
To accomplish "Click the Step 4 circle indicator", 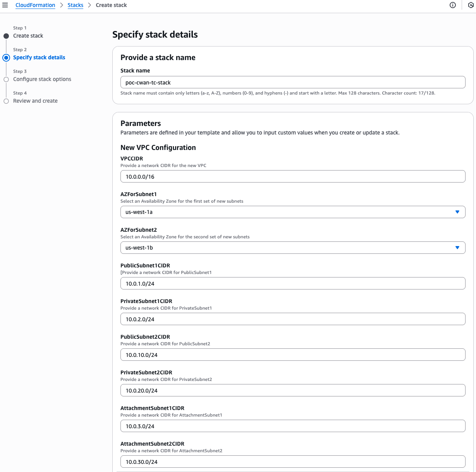I will (6, 101).
